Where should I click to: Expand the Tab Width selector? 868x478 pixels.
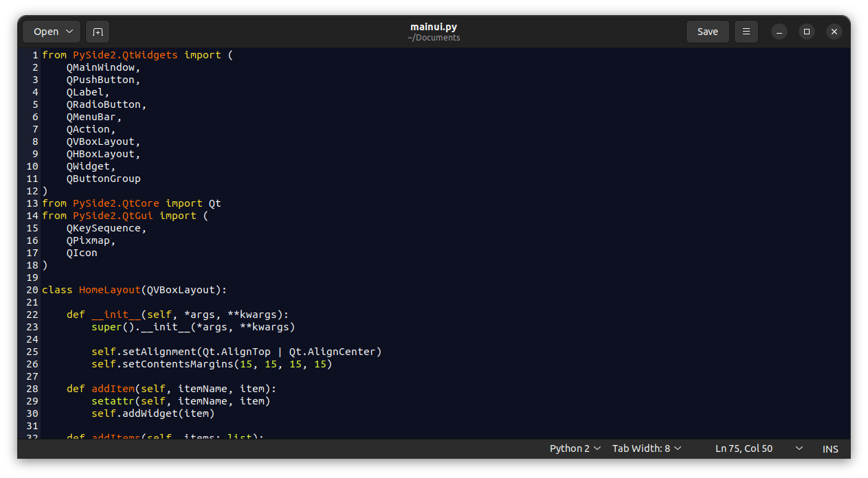click(647, 448)
